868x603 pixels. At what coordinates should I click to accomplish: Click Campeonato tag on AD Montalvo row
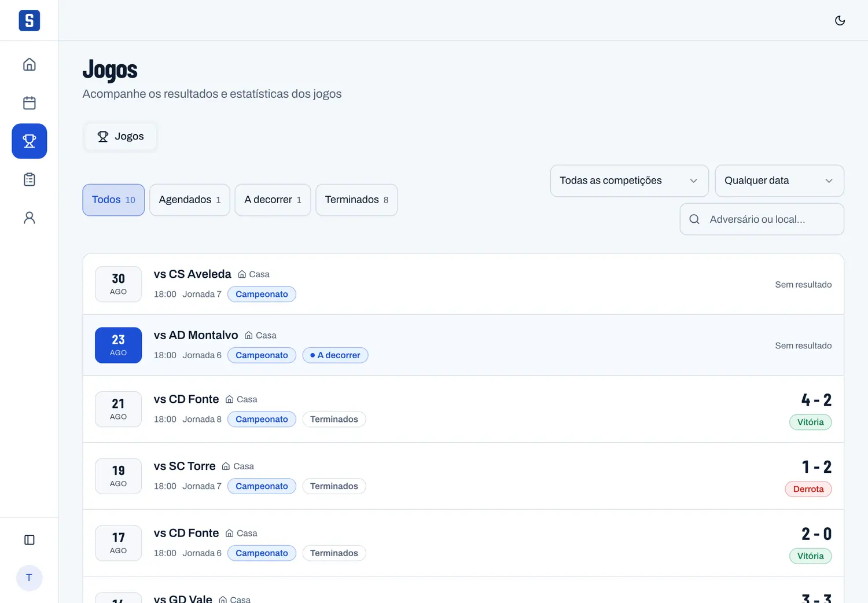point(262,355)
